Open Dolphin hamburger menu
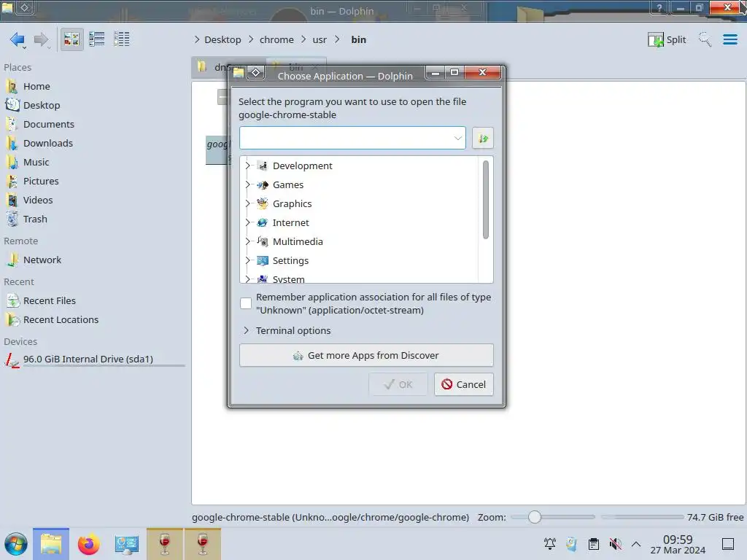Image resolution: width=747 pixels, height=560 pixels. tap(729, 39)
